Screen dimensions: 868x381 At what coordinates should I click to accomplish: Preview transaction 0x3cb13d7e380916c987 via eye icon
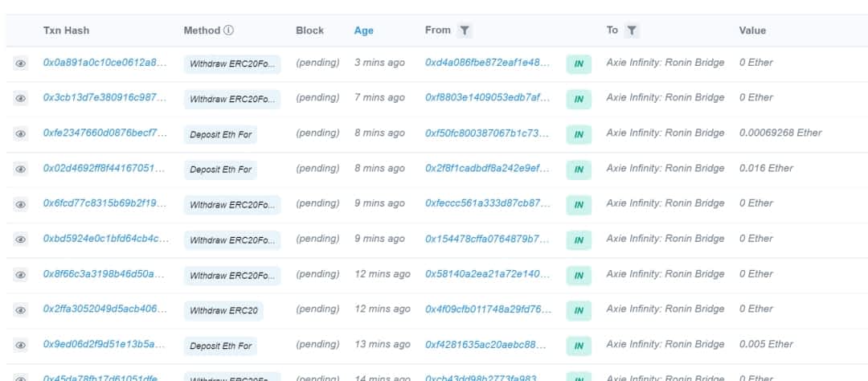[21, 99]
